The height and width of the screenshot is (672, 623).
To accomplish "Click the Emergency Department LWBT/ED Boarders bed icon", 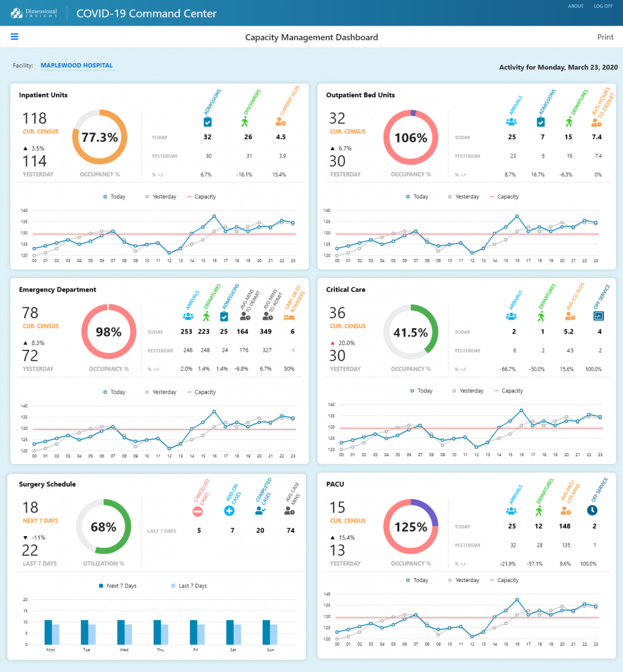I will point(289,316).
